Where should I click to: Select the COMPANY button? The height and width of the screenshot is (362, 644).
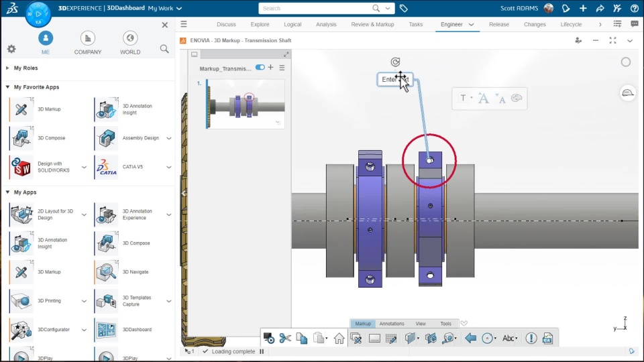(x=88, y=43)
